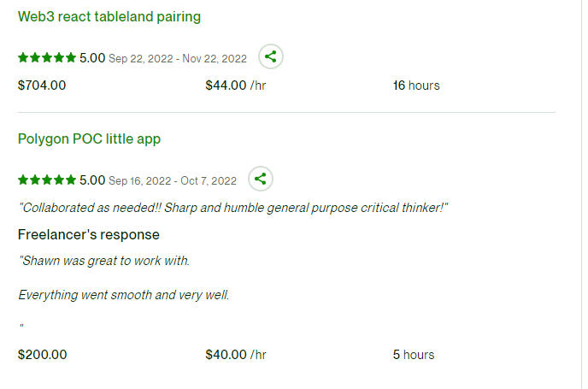Click the $200.00 total earnings amount
The image size is (588, 389).
click(42, 355)
